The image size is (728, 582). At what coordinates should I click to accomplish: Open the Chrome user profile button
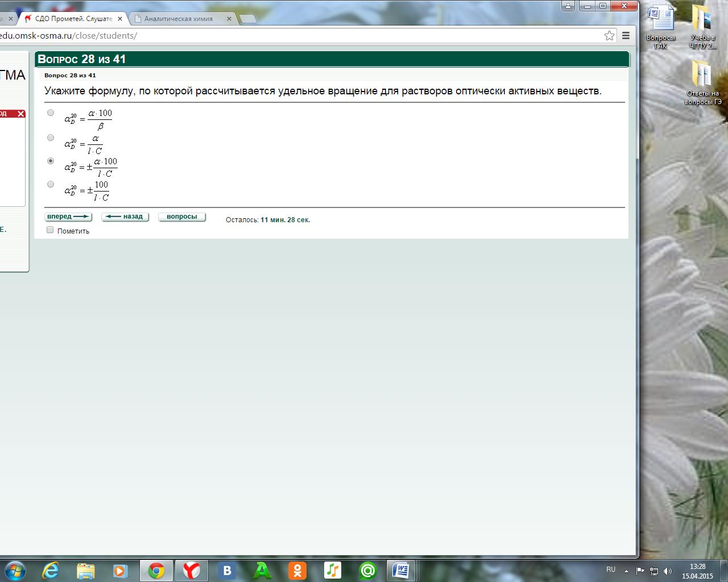[568, 6]
